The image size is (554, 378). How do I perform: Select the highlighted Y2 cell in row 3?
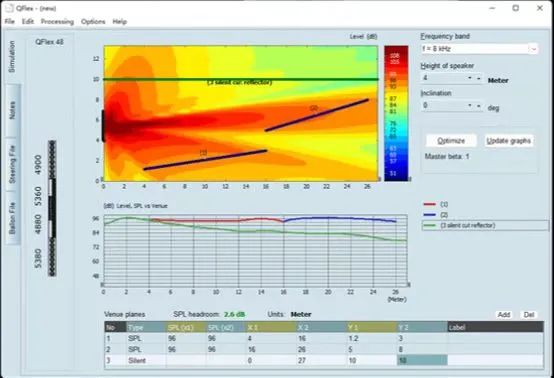coord(422,360)
